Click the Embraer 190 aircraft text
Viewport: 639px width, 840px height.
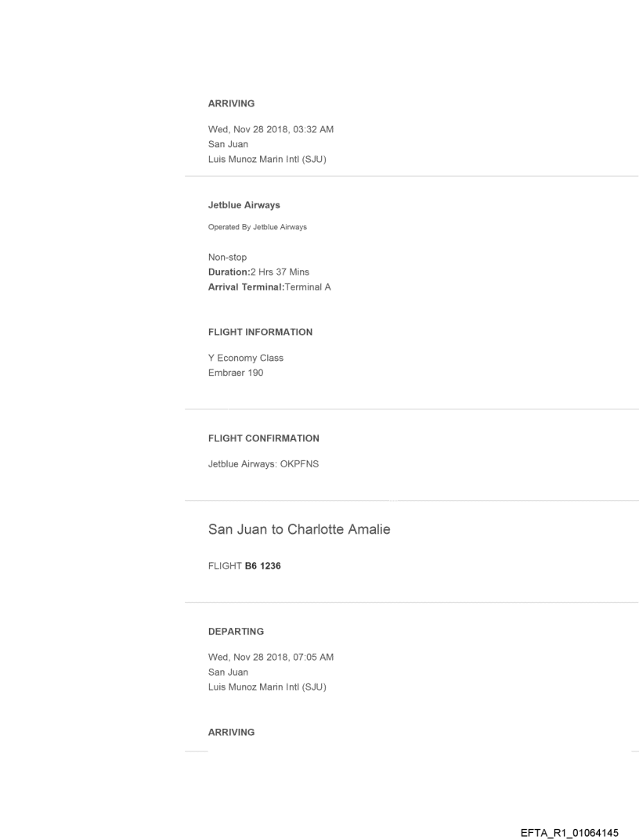click(x=235, y=373)
